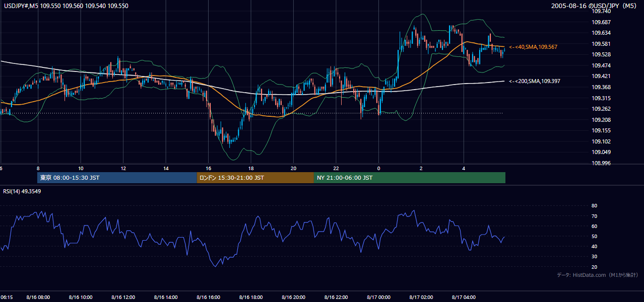Viewport: 644px width, 302px height.
Task: Click hour tick 22 under price chart
Action: coord(336,169)
